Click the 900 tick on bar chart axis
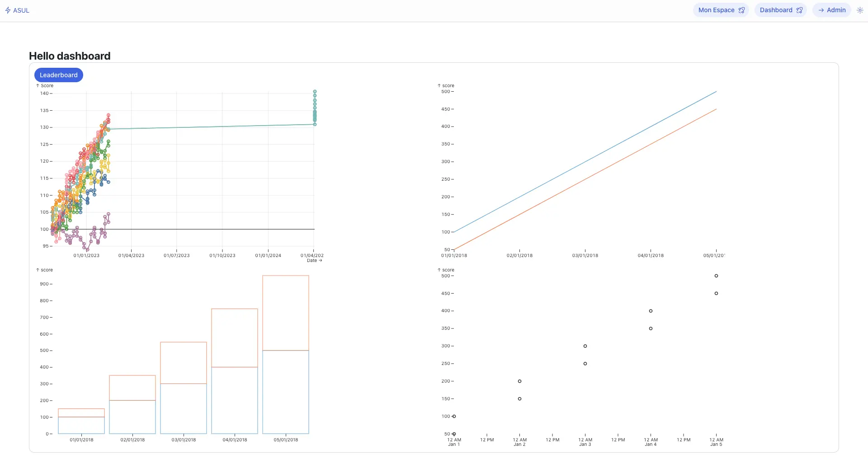 (x=44, y=284)
